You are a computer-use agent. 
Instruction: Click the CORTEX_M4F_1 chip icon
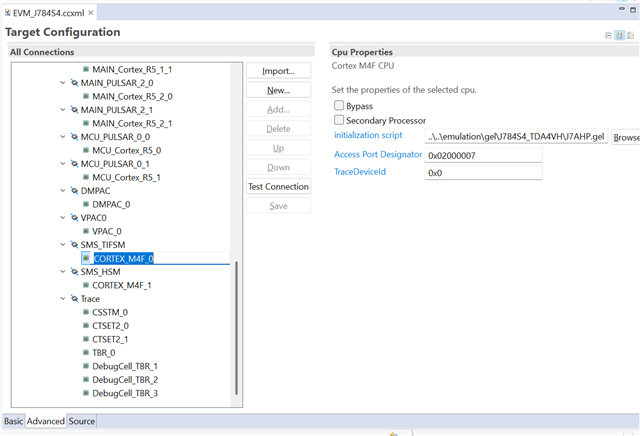point(85,285)
